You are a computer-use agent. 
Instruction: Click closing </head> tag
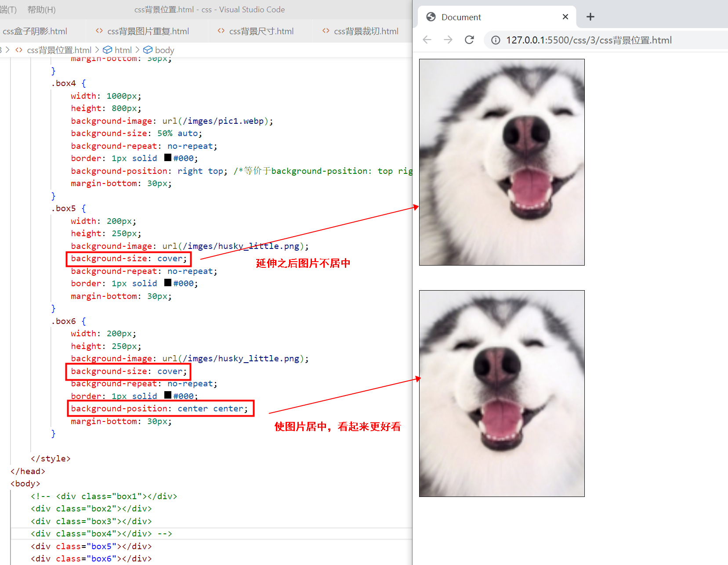[x=28, y=471]
